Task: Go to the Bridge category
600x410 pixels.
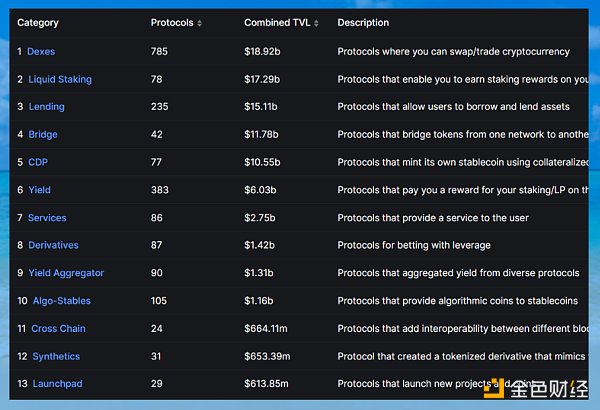Action: coord(43,134)
